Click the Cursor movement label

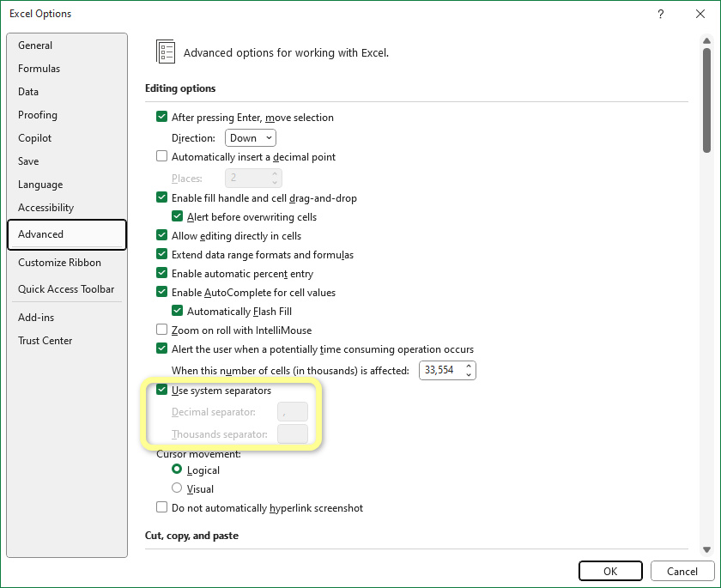click(x=198, y=454)
